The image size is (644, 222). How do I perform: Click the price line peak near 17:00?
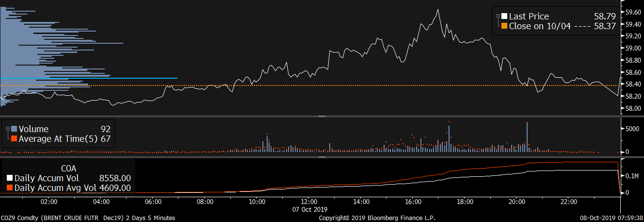coord(438,9)
